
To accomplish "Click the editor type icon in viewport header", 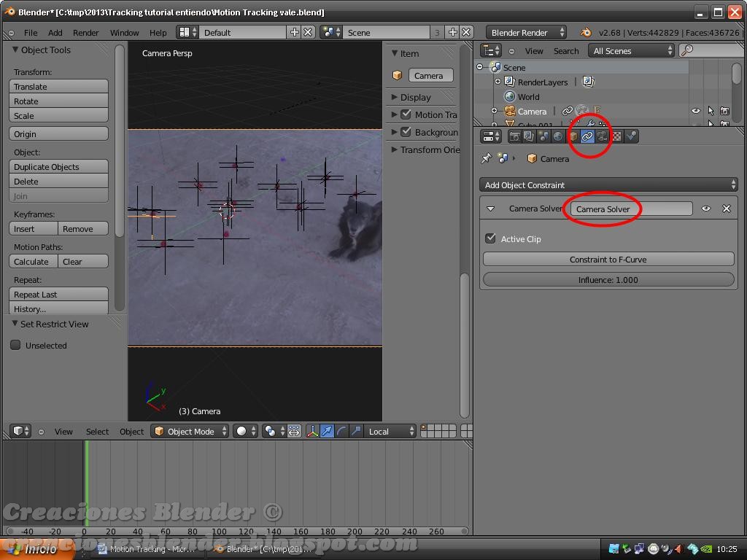I will (x=18, y=431).
